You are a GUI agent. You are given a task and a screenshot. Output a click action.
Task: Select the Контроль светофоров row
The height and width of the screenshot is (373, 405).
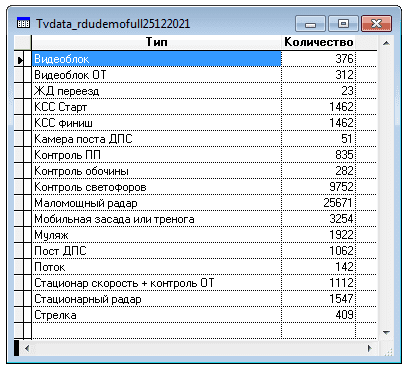195,187
